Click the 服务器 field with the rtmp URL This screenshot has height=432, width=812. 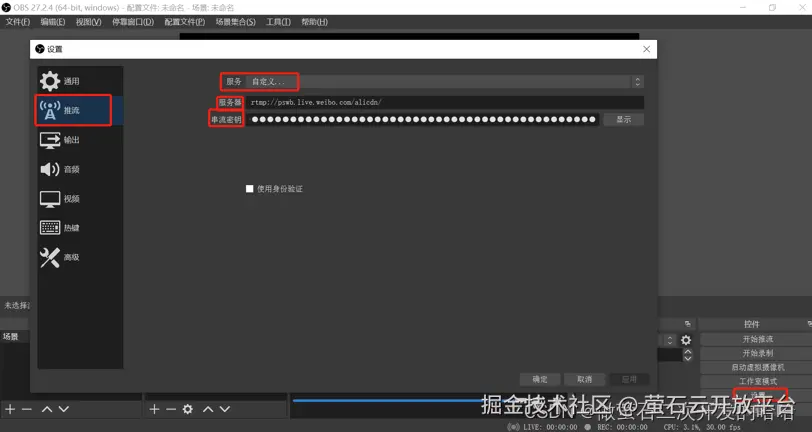tap(445, 102)
